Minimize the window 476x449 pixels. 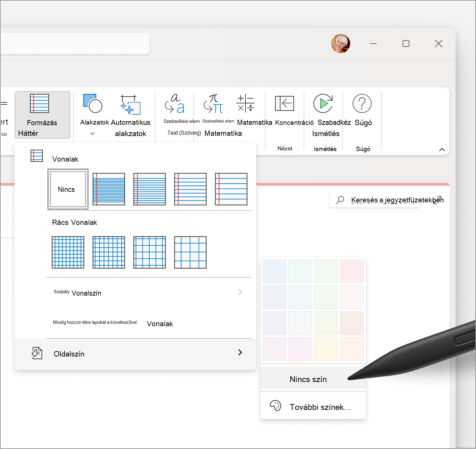373,44
